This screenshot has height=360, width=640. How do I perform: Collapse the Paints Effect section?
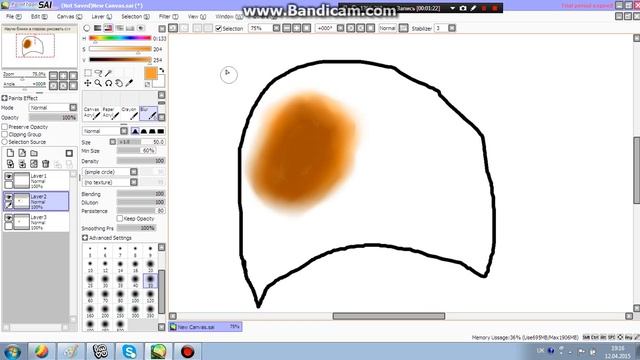(4, 98)
